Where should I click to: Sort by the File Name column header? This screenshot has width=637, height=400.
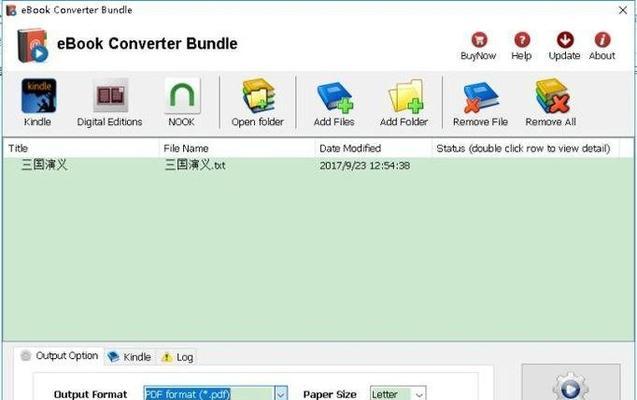click(236, 148)
